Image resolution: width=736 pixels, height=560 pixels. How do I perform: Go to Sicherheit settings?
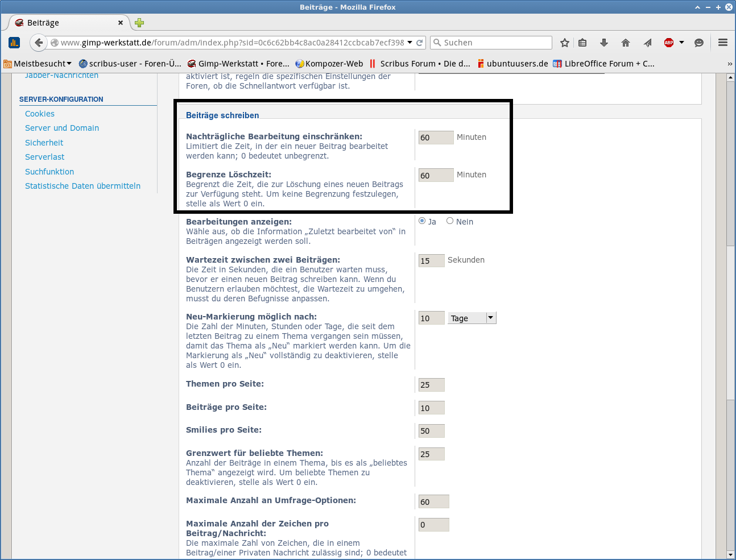[44, 143]
